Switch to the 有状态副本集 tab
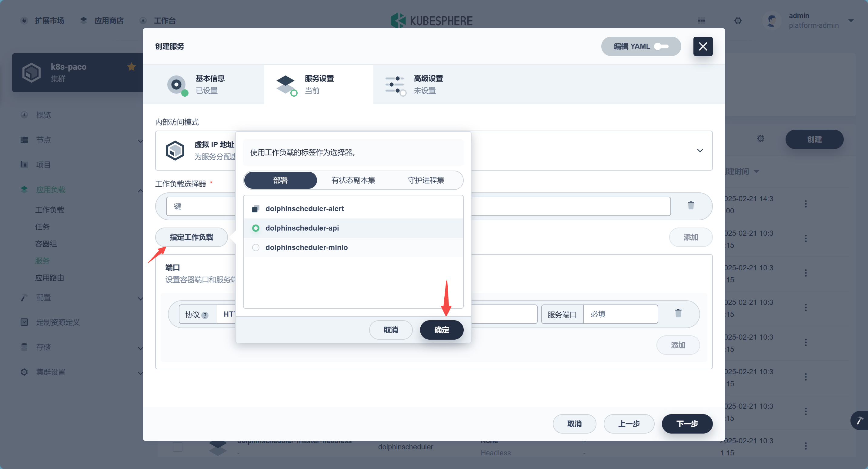 (x=353, y=180)
